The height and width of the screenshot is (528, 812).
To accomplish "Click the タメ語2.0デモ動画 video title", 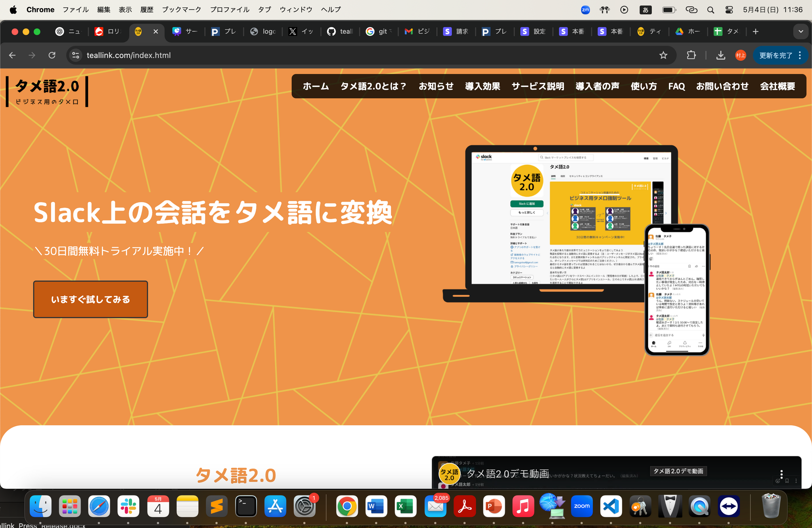I will 508,473.
